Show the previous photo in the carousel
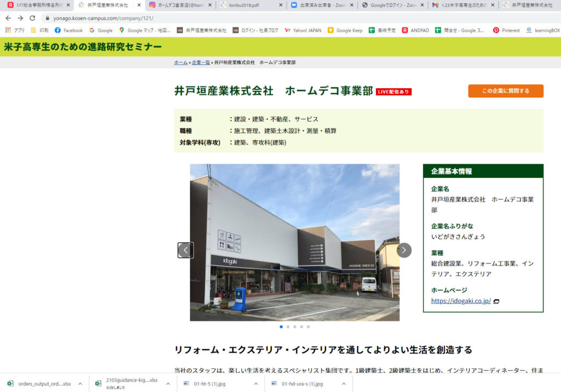Image resolution: width=561 pixels, height=392 pixels. click(x=185, y=250)
